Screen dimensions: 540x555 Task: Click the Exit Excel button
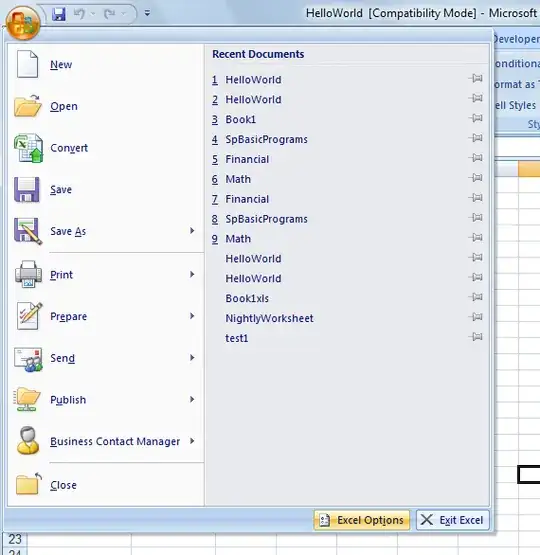pos(453,520)
